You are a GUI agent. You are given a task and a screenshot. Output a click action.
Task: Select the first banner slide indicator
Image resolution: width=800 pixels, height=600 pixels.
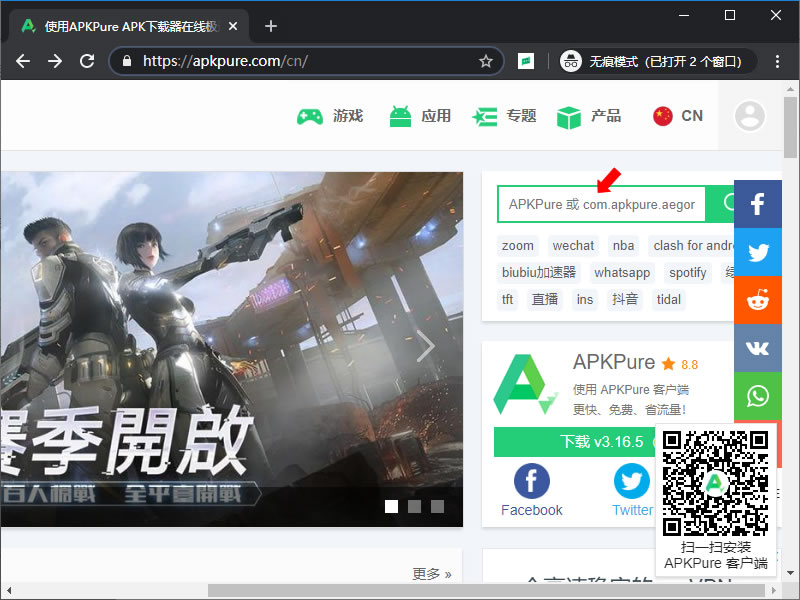click(391, 506)
